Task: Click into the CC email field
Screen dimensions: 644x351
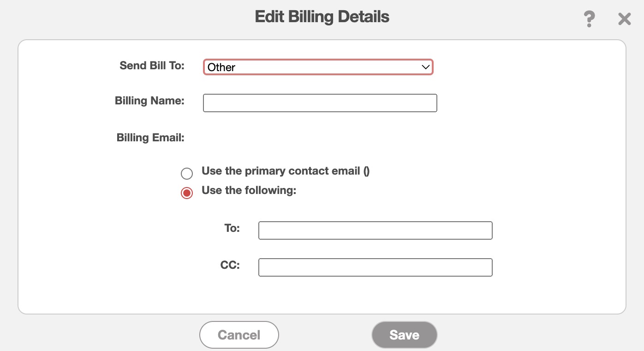Action: click(x=375, y=267)
